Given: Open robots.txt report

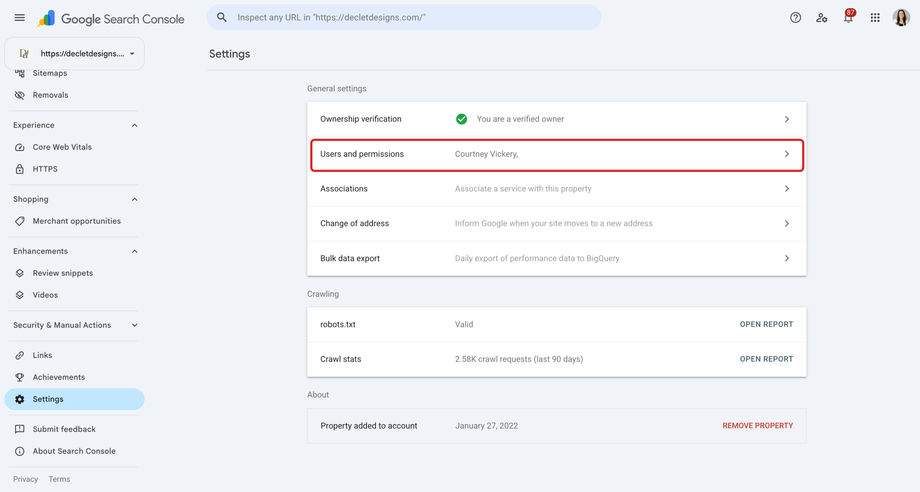Looking at the screenshot, I should point(766,324).
